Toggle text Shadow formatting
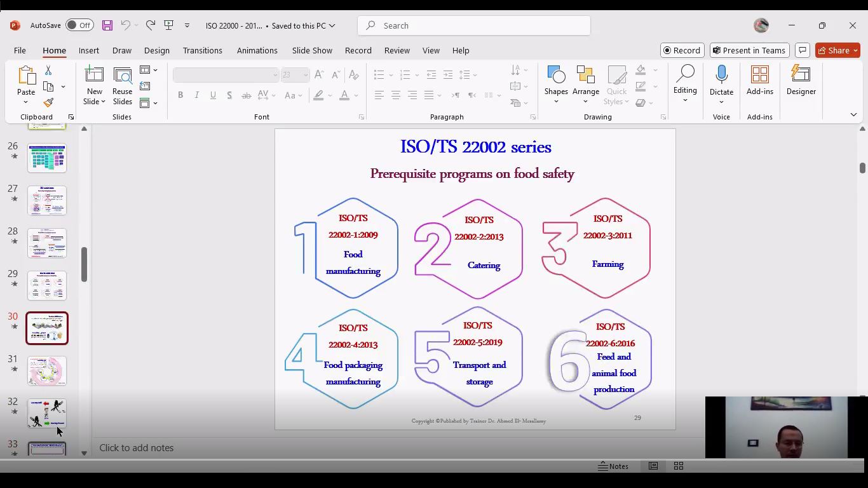The width and height of the screenshot is (868, 488). [x=229, y=95]
